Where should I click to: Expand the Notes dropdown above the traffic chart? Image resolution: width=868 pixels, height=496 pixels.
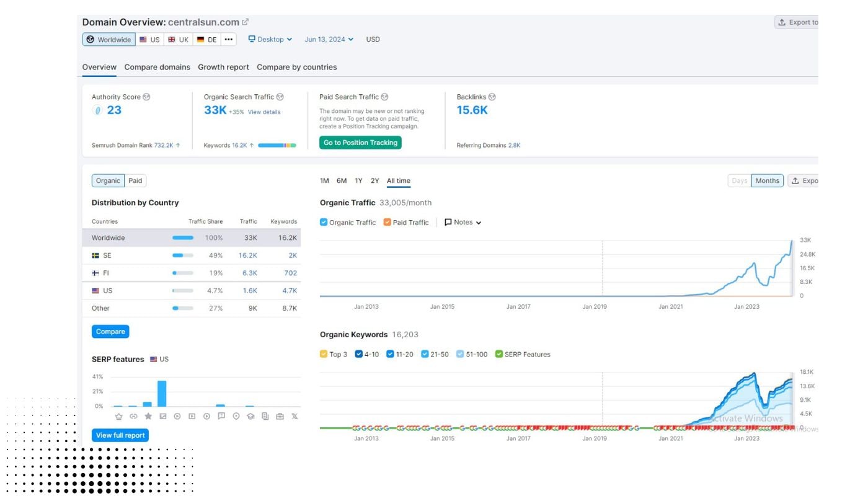coord(463,222)
